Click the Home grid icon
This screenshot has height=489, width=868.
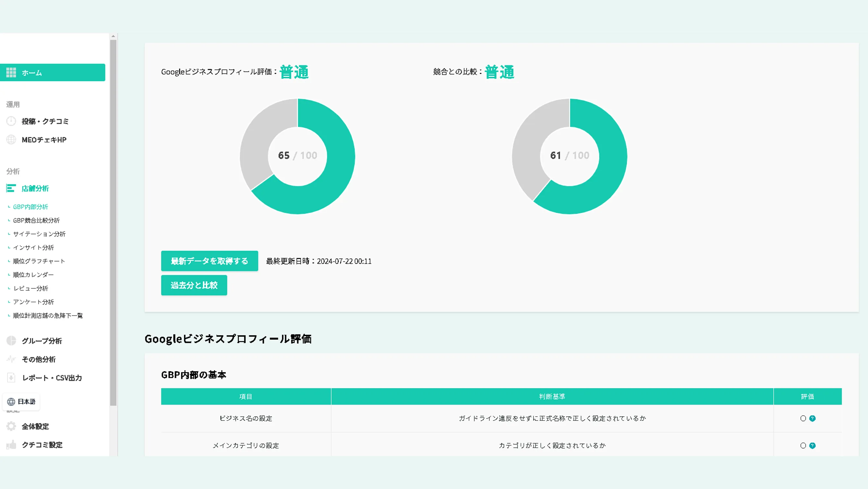click(x=11, y=72)
